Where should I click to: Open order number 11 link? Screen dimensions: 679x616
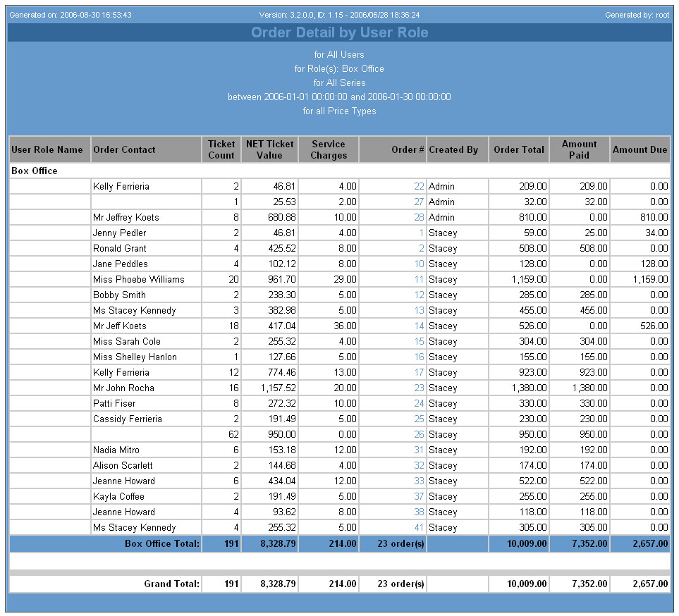(419, 280)
